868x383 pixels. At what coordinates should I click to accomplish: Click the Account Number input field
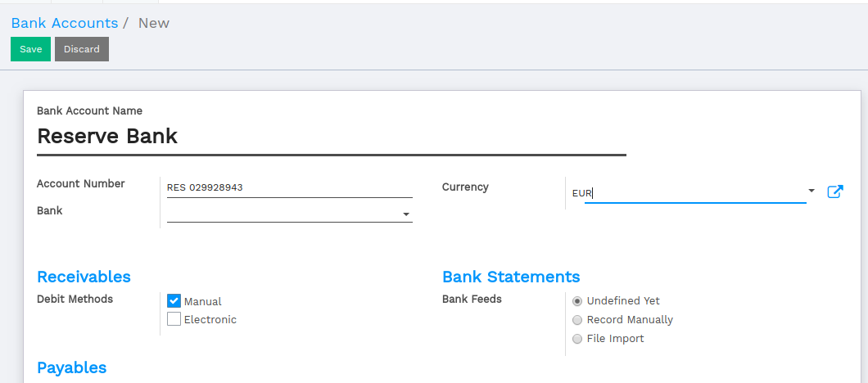(x=290, y=187)
